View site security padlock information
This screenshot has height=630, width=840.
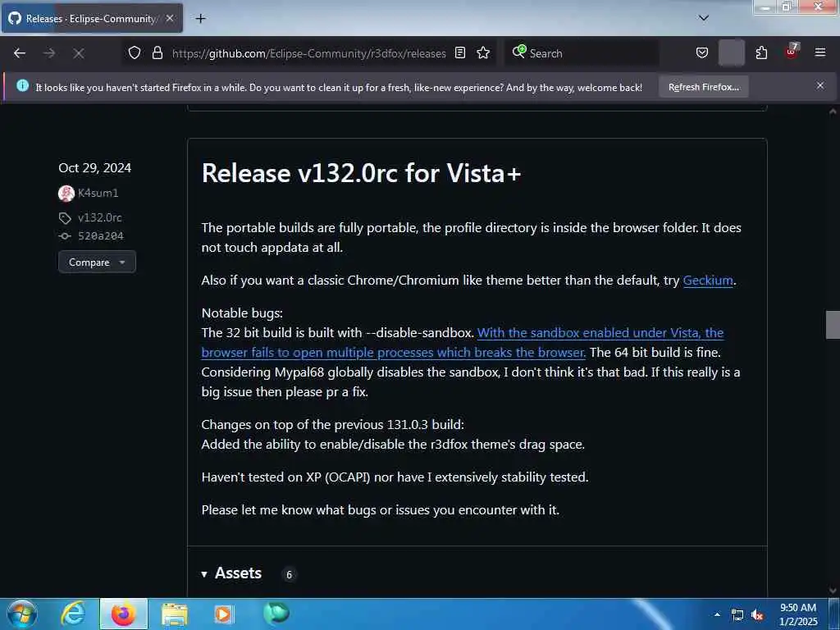[157, 52]
